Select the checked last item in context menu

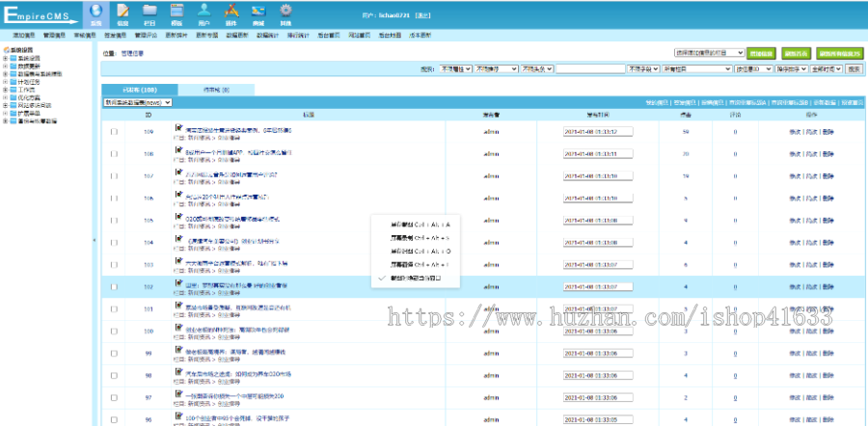[x=421, y=278]
